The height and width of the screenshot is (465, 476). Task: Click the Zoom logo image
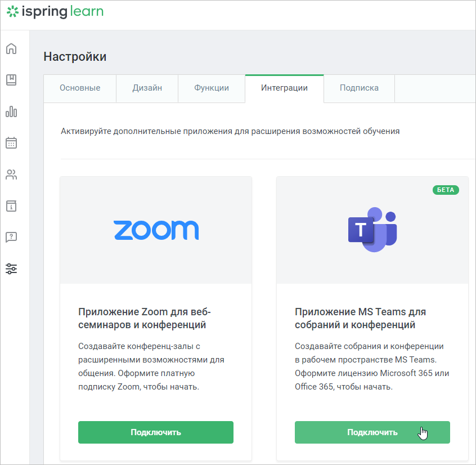point(156,230)
